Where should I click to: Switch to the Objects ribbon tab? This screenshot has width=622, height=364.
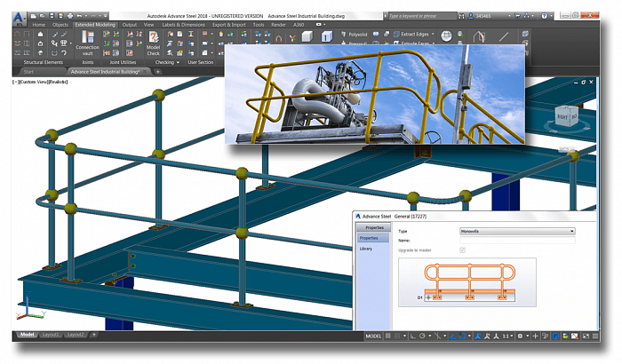pyautogui.click(x=60, y=25)
